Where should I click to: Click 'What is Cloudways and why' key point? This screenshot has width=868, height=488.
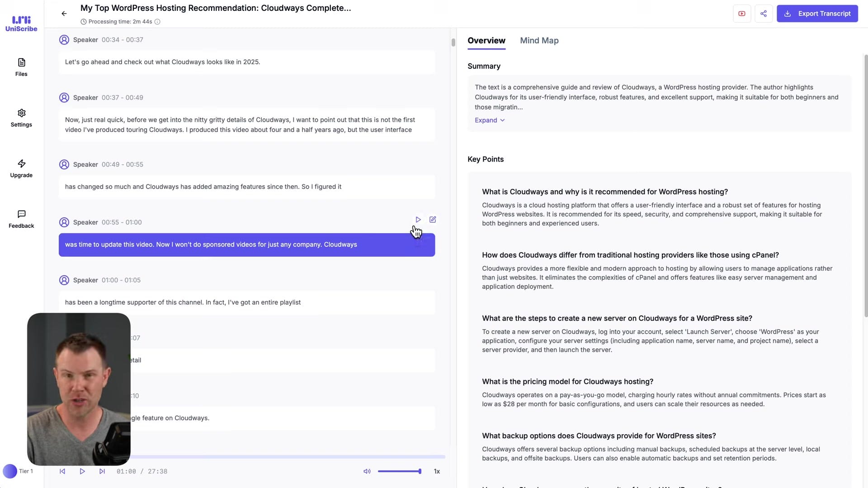[605, 192]
